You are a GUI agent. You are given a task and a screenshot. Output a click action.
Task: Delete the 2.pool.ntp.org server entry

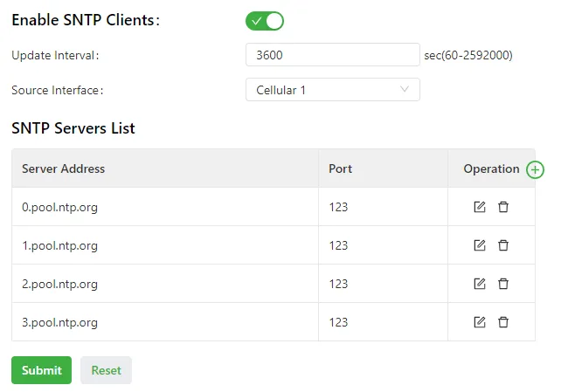pos(503,284)
